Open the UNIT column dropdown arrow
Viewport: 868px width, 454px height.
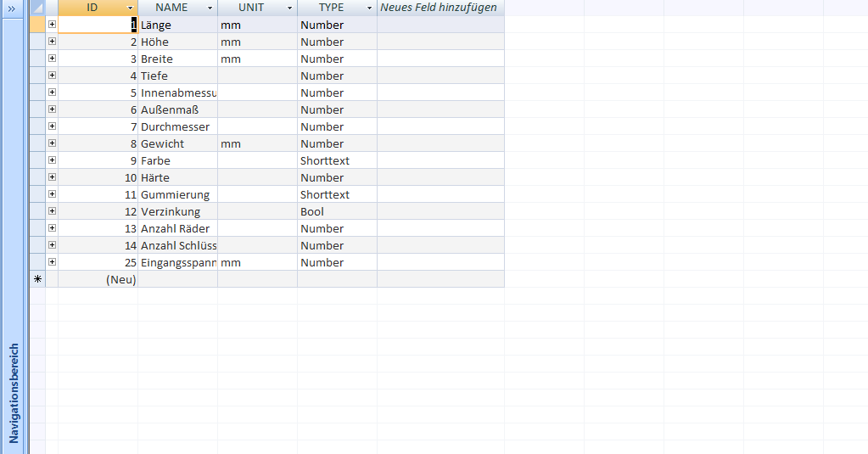point(289,8)
